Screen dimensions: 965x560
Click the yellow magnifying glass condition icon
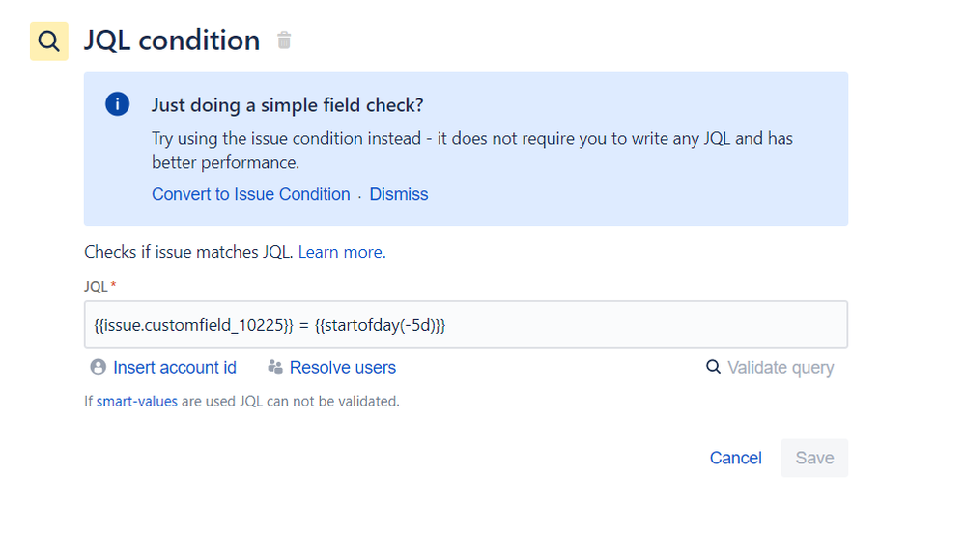pyautogui.click(x=48, y=42)
